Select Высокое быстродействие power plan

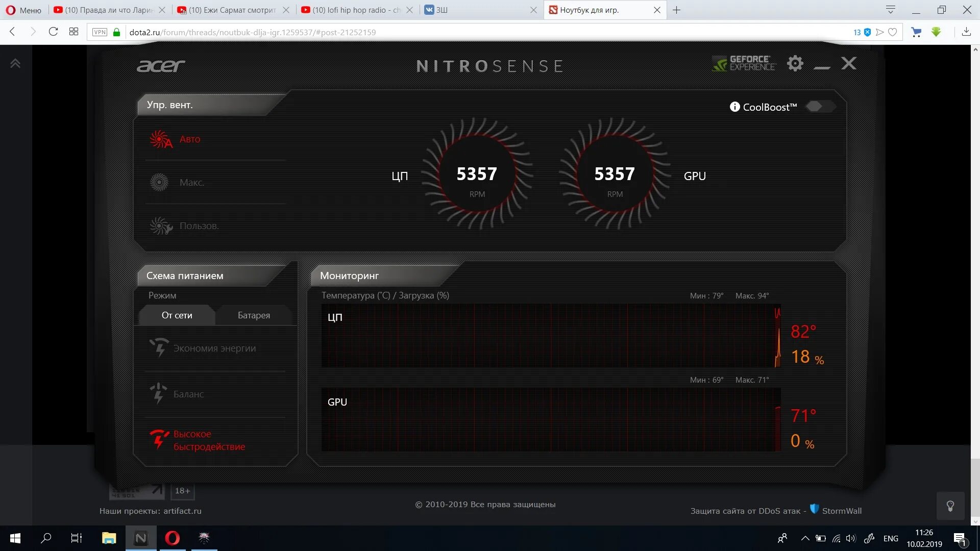[x=198, y=440]
